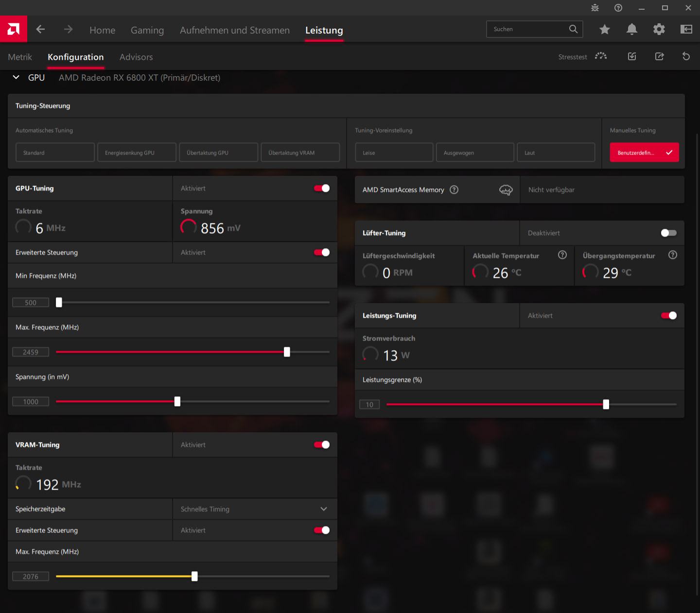Choose the Laut preset
This screenshot has height=613, width=700.
(x=556, y=153)
